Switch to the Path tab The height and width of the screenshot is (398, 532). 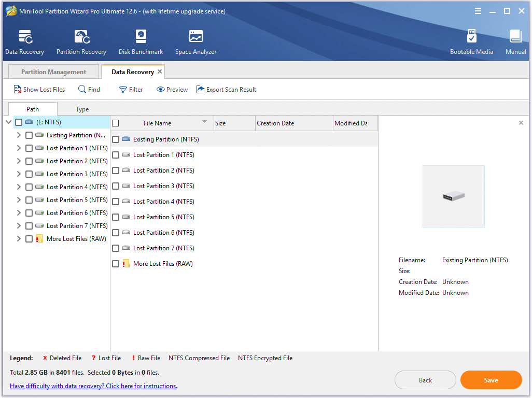[x=33, y=109]
